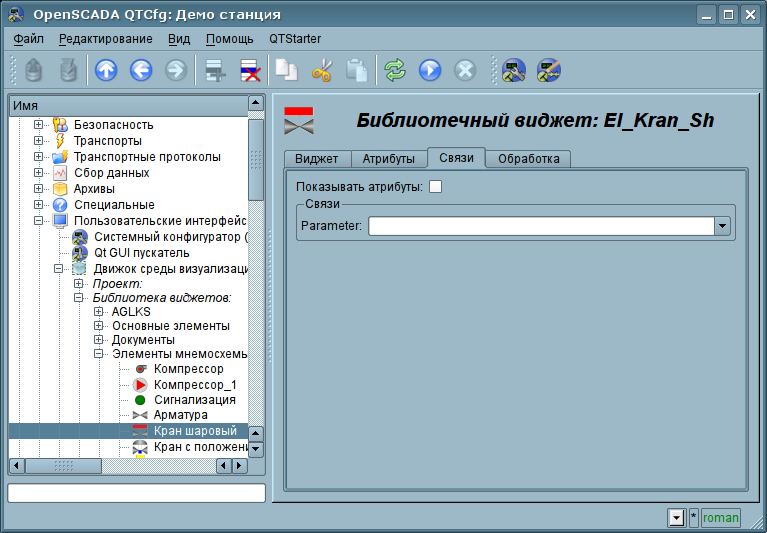Click the Add item toolbar icon
Screen dimensions: 767x533
tap(213, 70)
